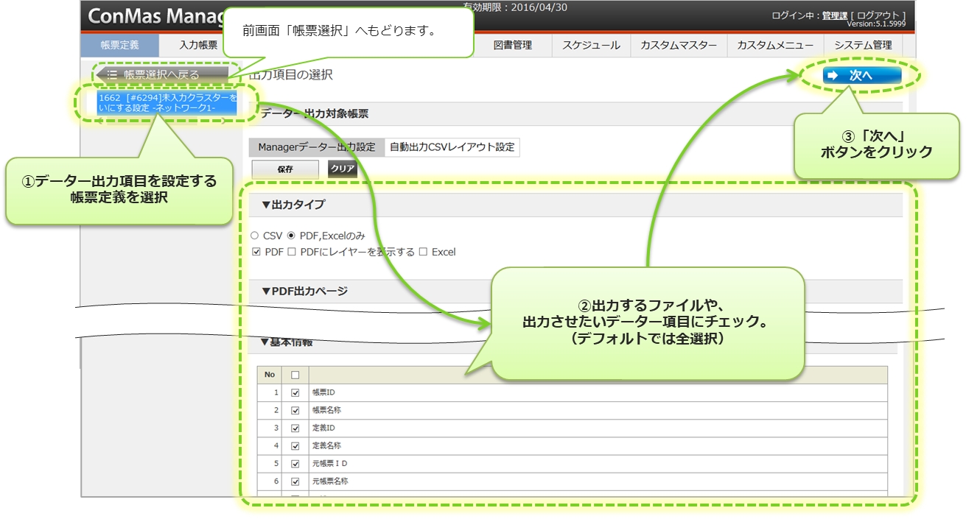
Task: Select Managerデーター出力設定 tab
Action: [x=317, y=146]
